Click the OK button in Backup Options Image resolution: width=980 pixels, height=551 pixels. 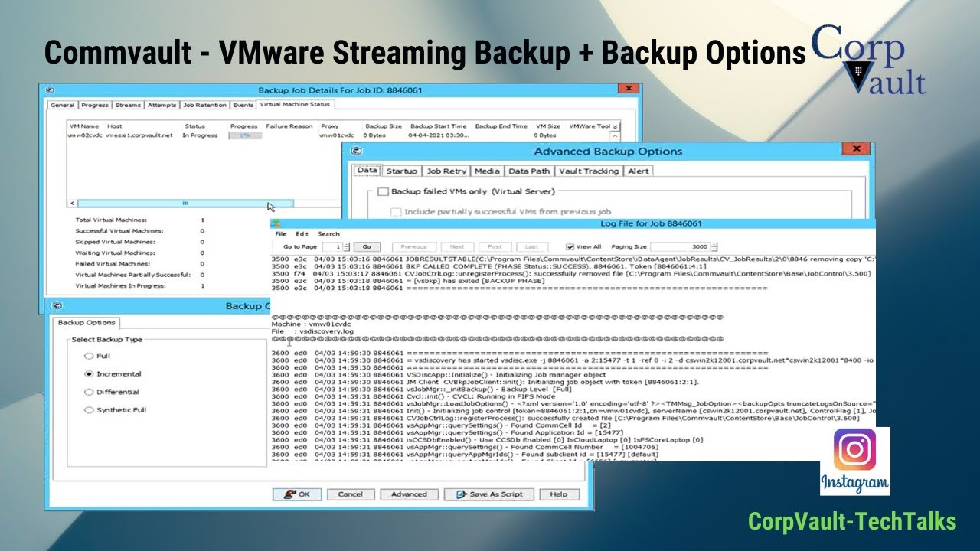pos(297,494)
